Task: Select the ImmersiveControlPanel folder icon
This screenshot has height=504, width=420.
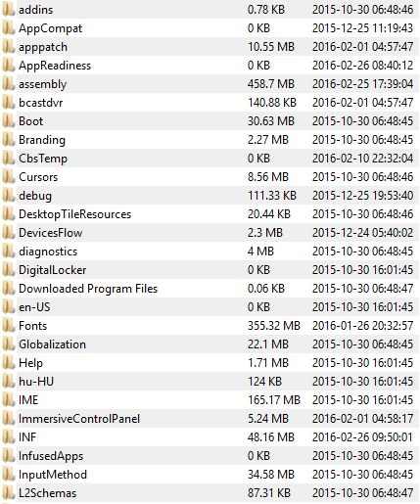Action: point(8,419)
